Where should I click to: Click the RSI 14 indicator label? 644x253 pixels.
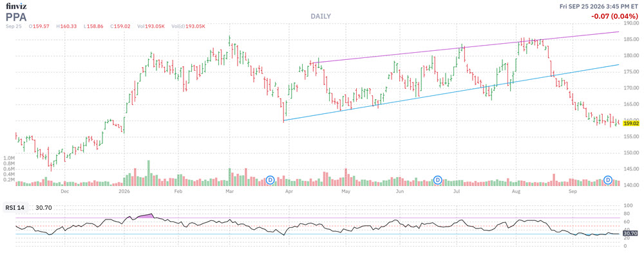coord(15,208)
